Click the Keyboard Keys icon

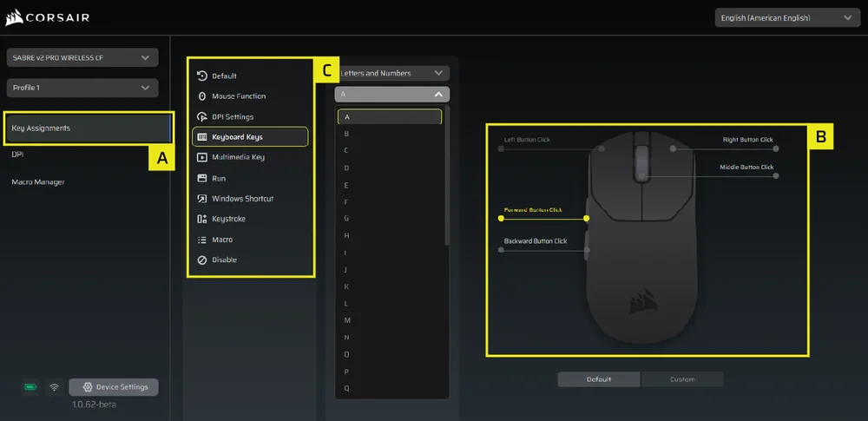[202, 137]
